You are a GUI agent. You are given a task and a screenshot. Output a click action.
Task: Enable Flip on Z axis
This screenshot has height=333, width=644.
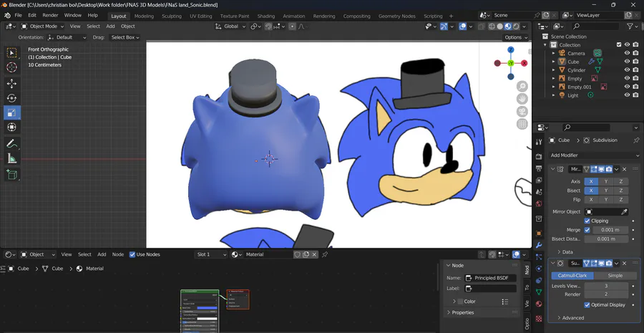[621, 200]
